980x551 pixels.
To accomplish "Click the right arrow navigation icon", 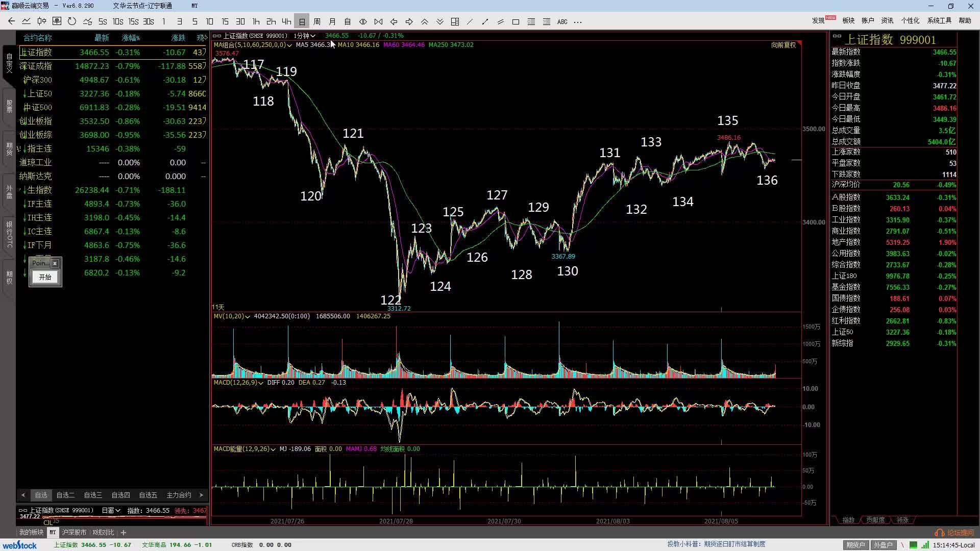I will [x=409, y=21].
